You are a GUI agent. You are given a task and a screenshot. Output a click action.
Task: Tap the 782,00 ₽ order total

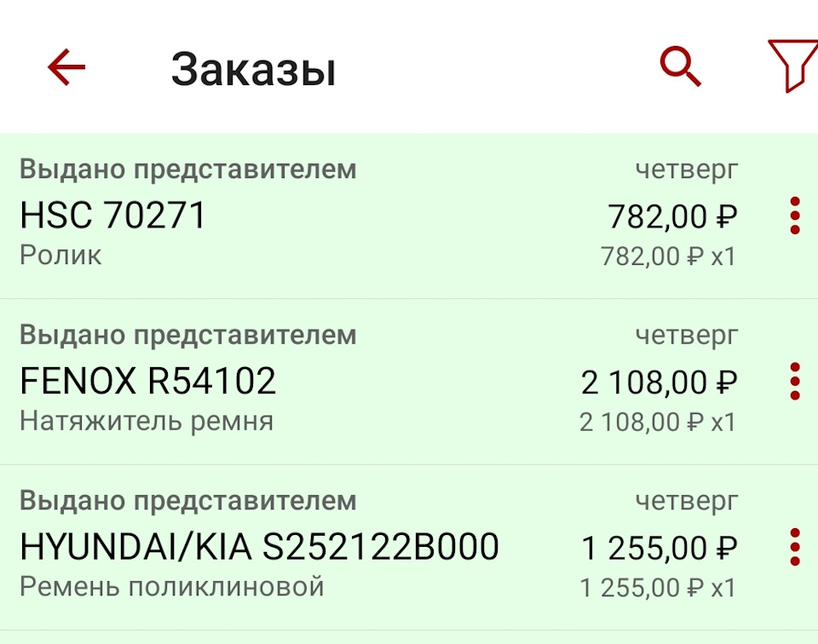coord(672,217)
